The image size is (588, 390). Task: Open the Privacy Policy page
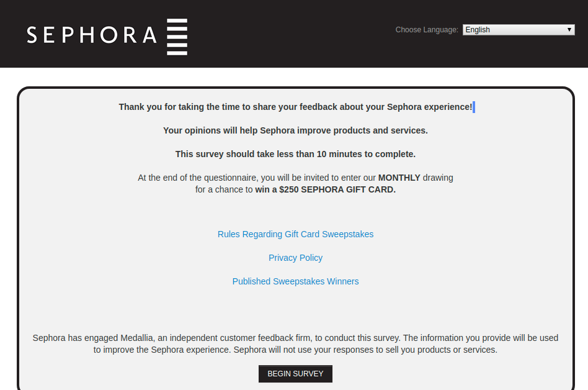pos(295,258)
